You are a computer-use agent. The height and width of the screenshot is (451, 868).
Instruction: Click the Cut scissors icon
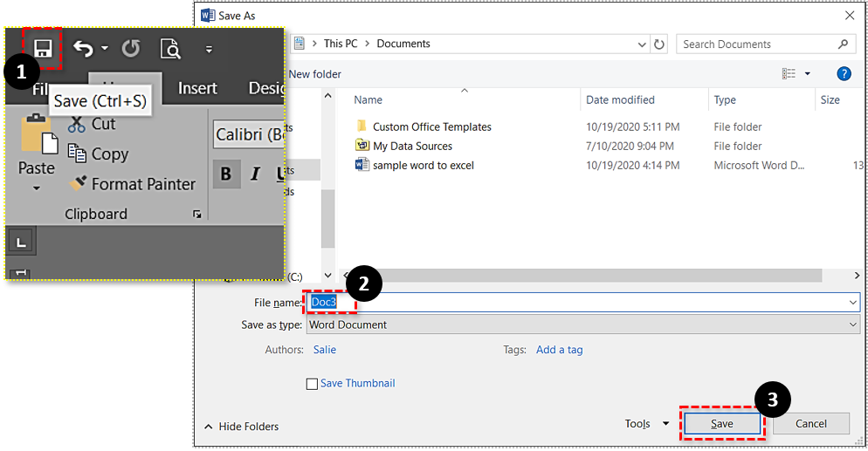tap(76, 125)
